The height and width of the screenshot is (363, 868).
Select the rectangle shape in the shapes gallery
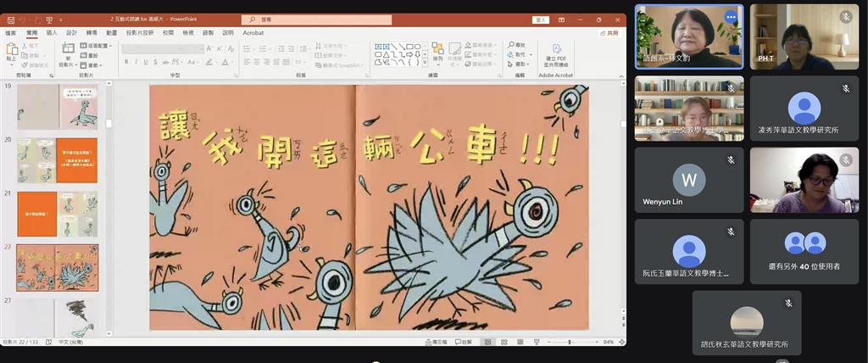click(x=410, y=47)
